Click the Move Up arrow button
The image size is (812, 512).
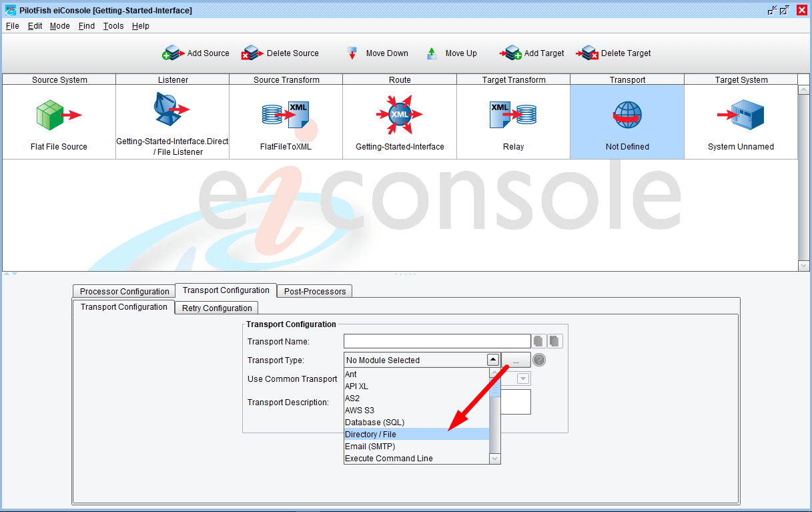pyautogui.click(x=452, y=53)
